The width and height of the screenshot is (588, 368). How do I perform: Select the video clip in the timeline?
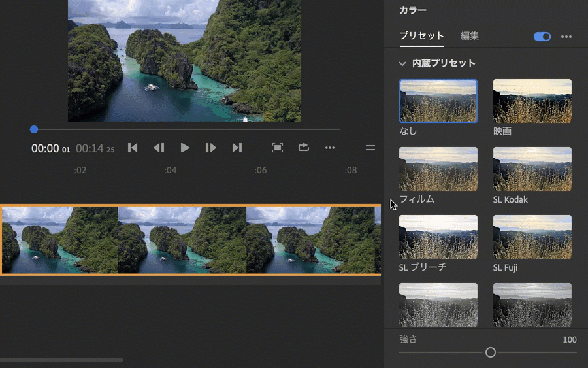point(190,240)
